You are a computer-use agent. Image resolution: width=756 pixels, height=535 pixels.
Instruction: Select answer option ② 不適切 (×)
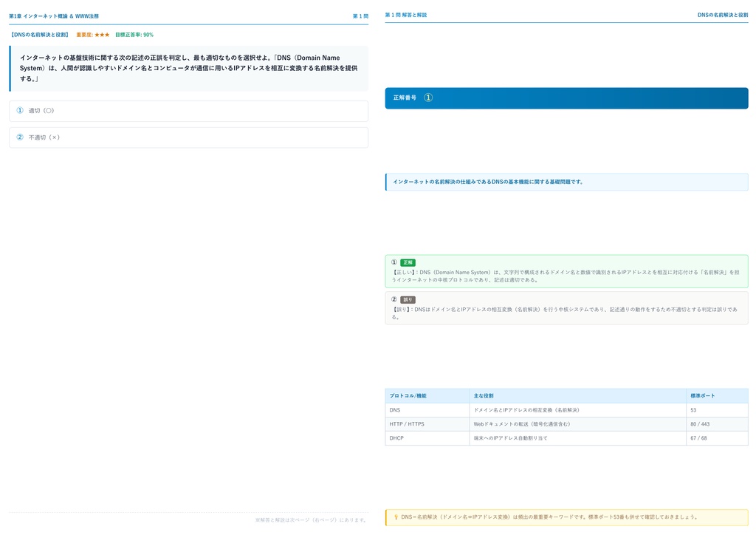tap(188, 137)
